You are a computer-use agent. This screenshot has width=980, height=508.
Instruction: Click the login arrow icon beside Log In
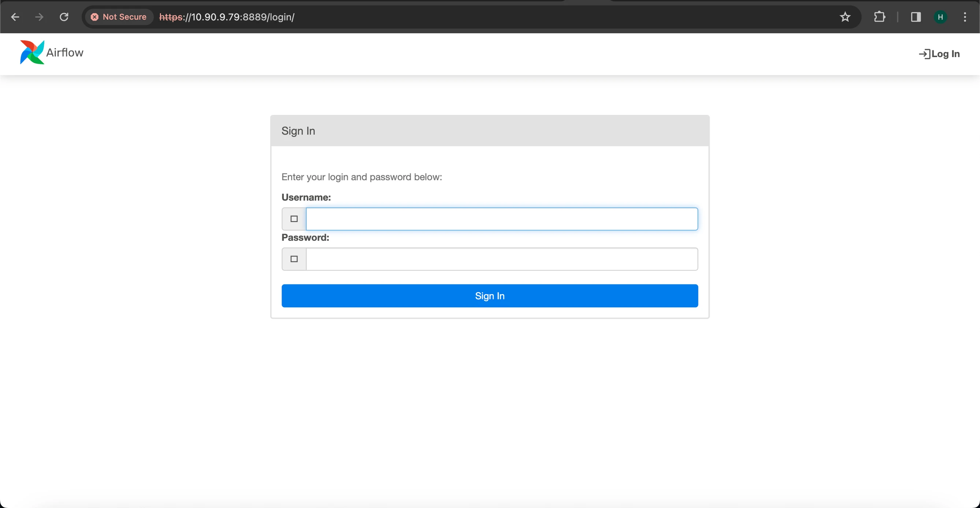click(924, 54)
